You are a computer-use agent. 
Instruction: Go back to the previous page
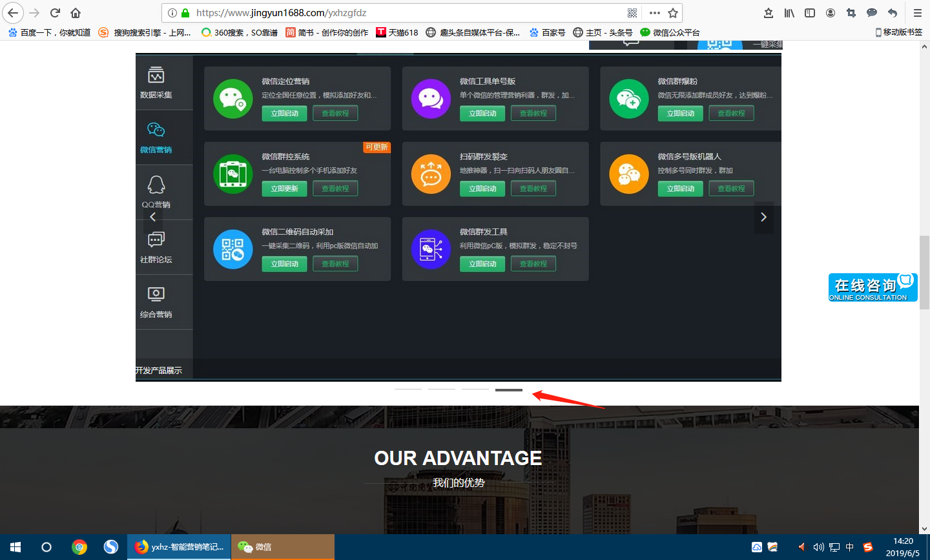[13, 13]
